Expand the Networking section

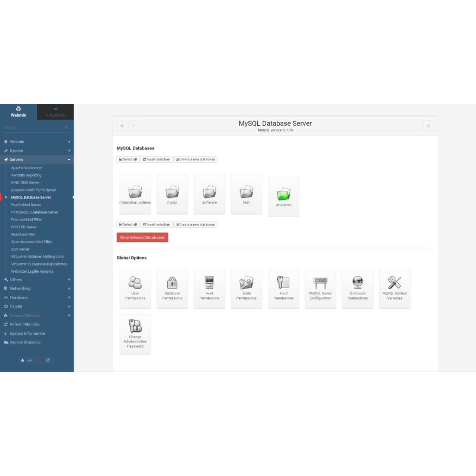(x=37, y=288)
